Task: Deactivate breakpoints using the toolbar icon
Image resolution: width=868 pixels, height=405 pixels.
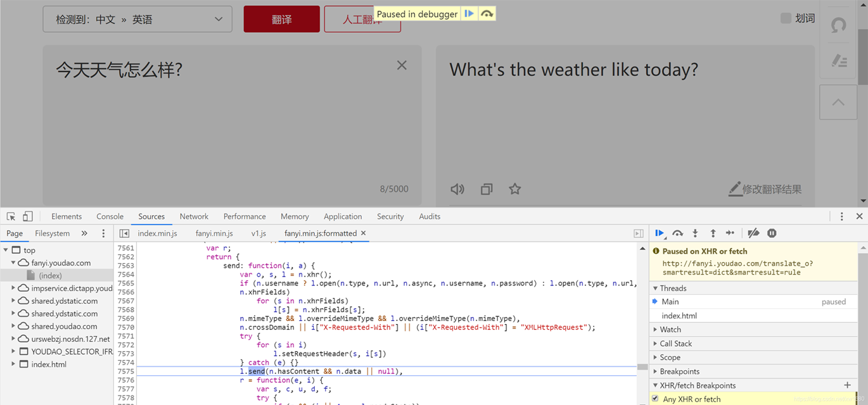Action: pos(753,234)
